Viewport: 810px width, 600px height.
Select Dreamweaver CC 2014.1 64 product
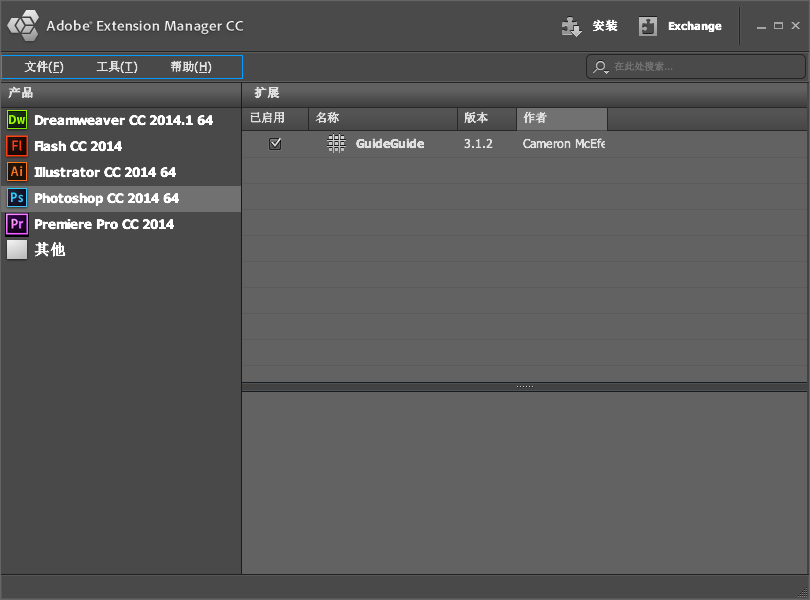click(x=121, y=120)
